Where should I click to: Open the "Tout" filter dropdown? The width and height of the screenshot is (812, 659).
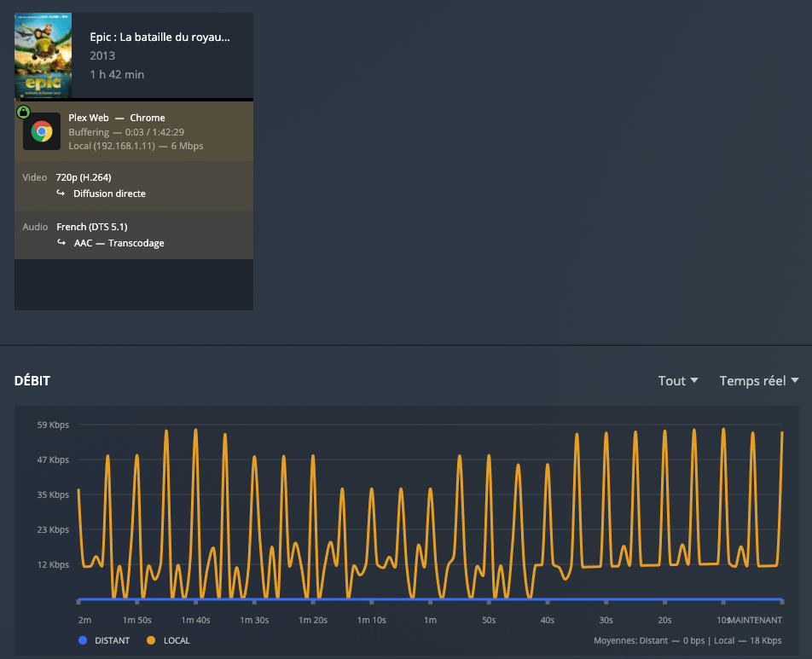(x=678, y=381)
